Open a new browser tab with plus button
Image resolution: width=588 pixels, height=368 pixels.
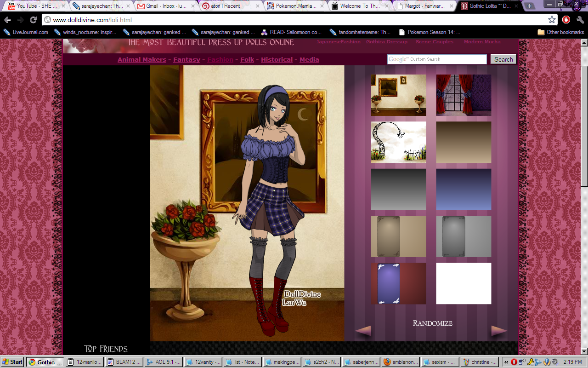click(x=530, y=6)
